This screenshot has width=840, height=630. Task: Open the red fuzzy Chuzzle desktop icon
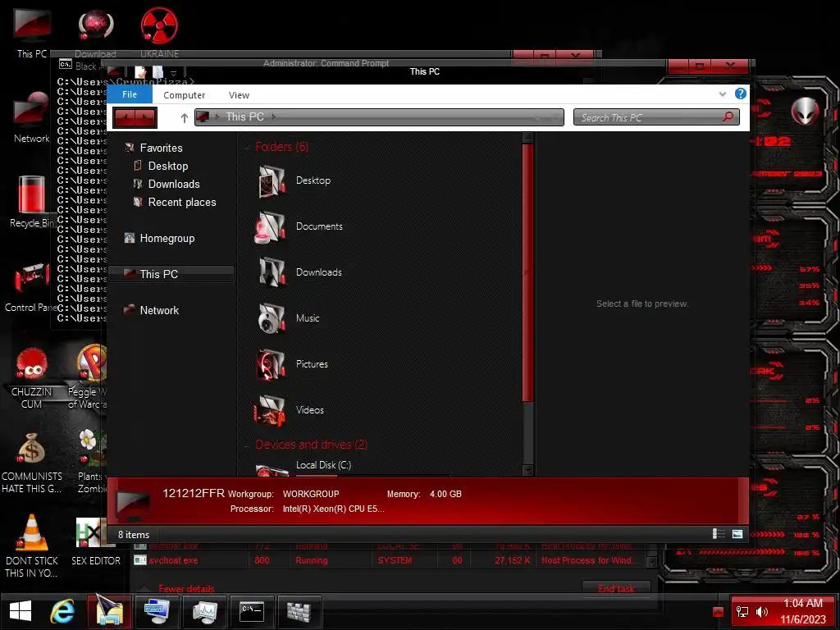pyautogui.click(x=32, y=377)
